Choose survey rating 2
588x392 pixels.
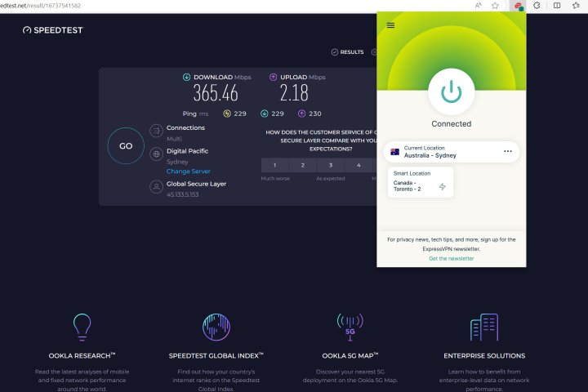tap(302, 165)
